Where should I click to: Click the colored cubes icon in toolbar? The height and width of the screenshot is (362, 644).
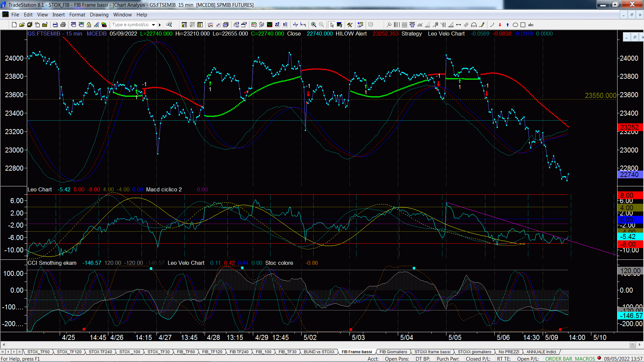104,25
